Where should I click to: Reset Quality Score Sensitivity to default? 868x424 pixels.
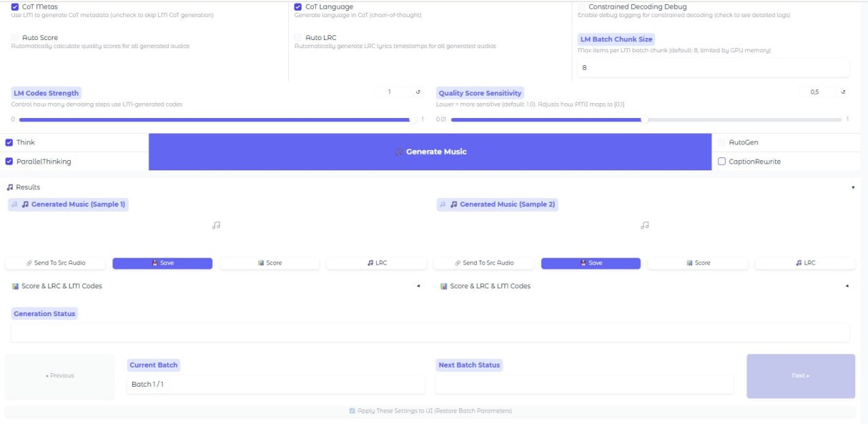pos(843,92)
